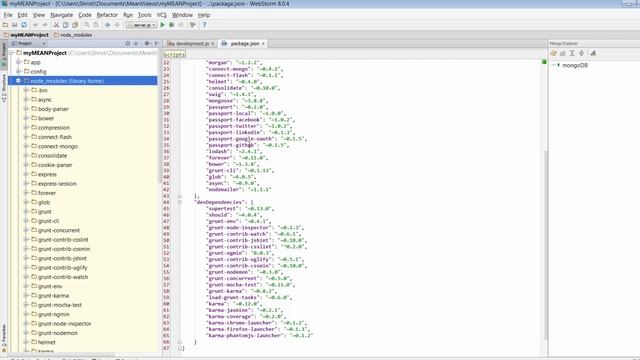Select the helmet folder

point(47,342)
